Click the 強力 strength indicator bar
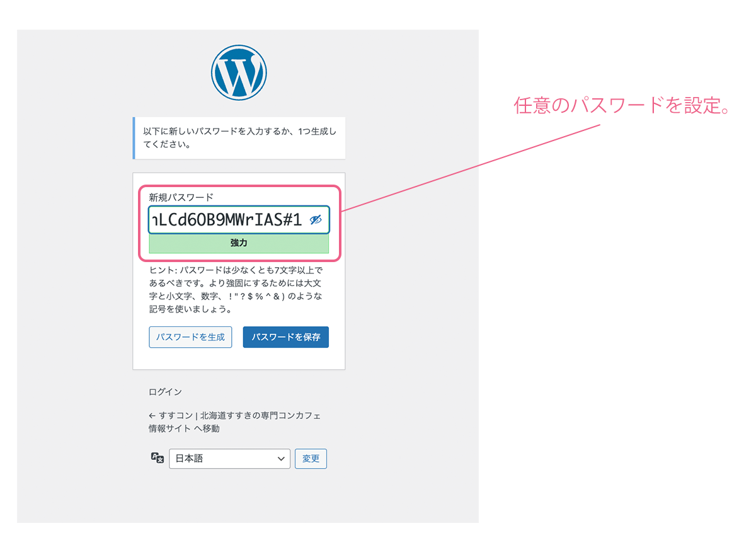756x550 pixels. pyautogui.click(x=239, y=243)
